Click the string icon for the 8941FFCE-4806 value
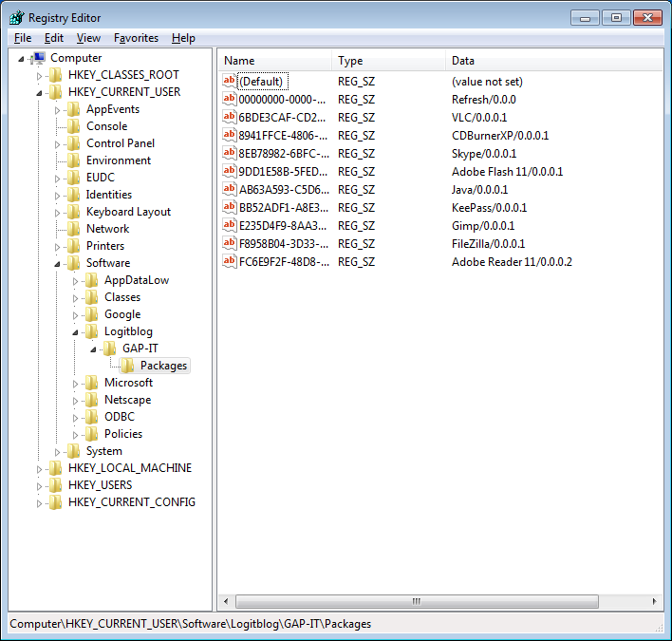This screenshot has width=672, height=641. click(x=230, y=135)
